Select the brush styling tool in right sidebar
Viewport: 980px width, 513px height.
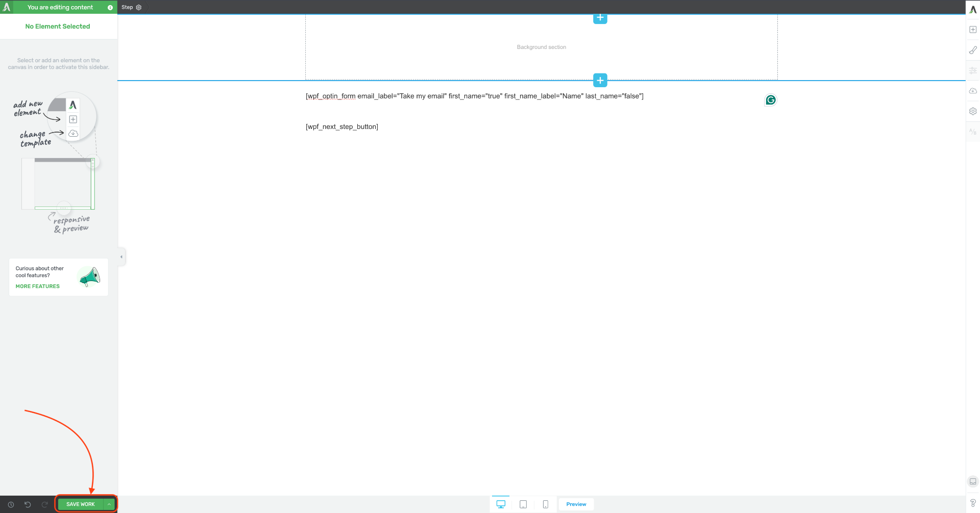pos(973,49)
